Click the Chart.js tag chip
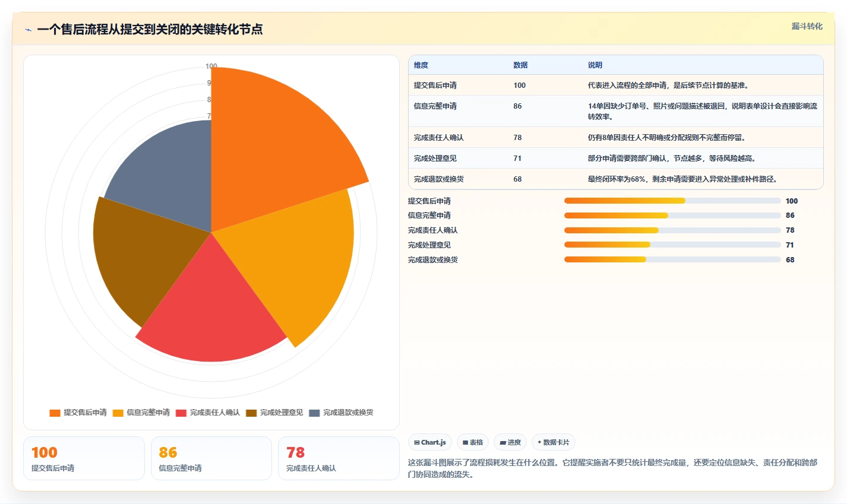Screen dimensions: 847x504 tap(430, 442)
